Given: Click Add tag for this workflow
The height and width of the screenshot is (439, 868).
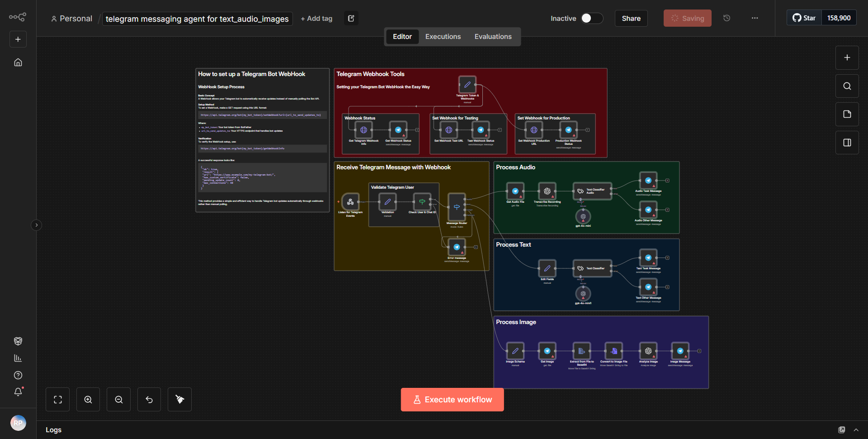Looking at the screenshot, I should (x=316, y=19).
